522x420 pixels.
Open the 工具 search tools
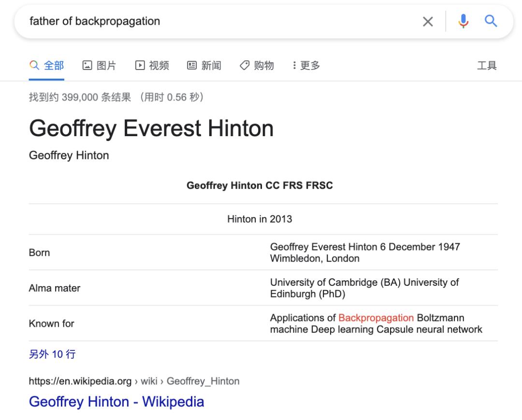[x=486, y=66]
